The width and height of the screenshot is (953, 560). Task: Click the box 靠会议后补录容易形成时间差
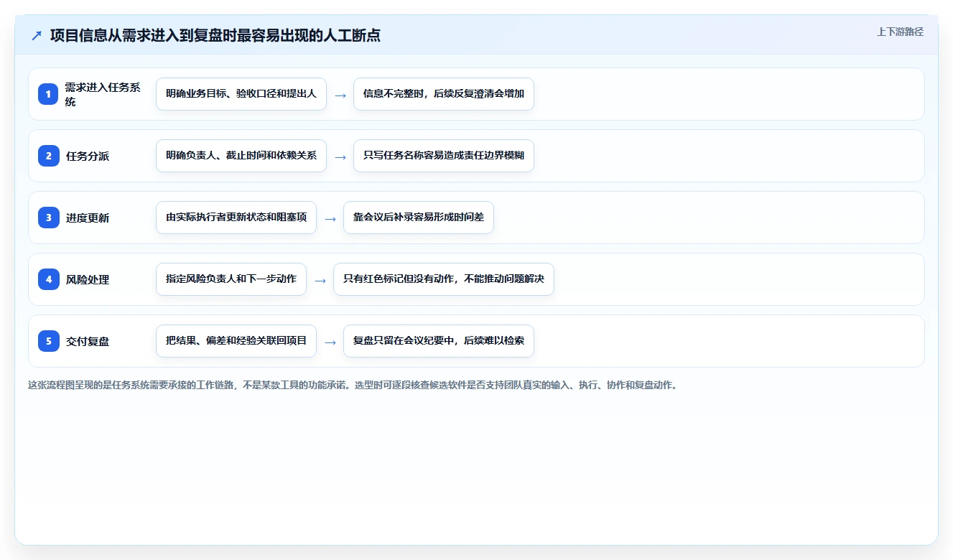[419, 218]
